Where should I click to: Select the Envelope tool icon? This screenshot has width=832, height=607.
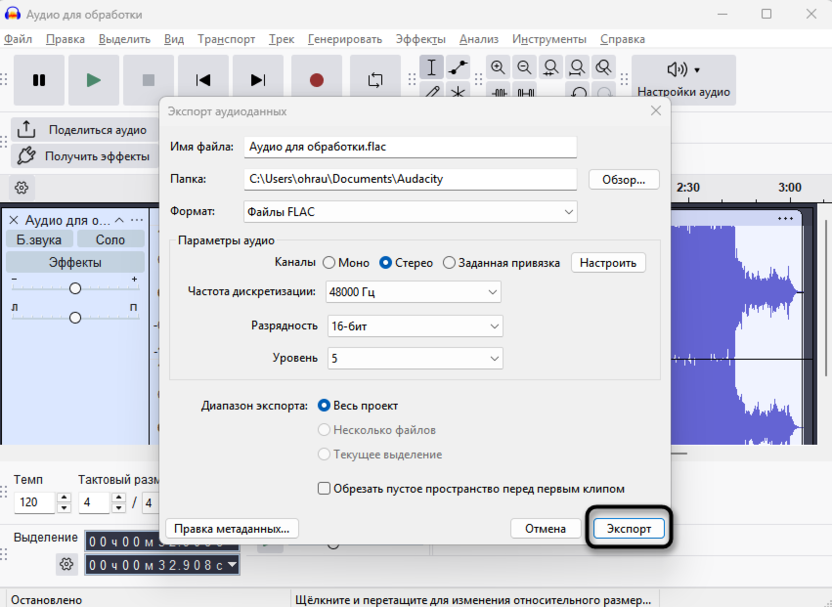coord(458,68)
